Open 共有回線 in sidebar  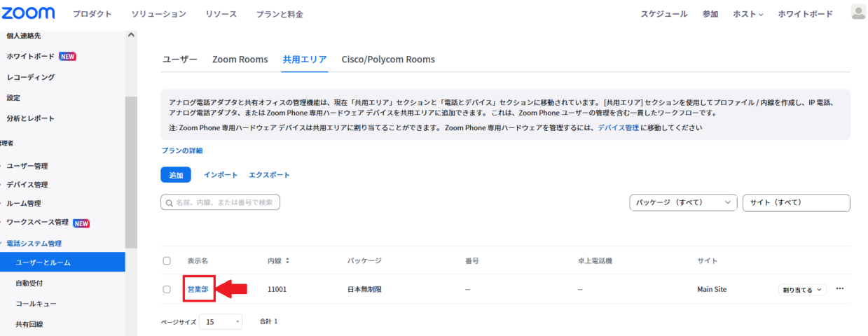tap(29, 324)
